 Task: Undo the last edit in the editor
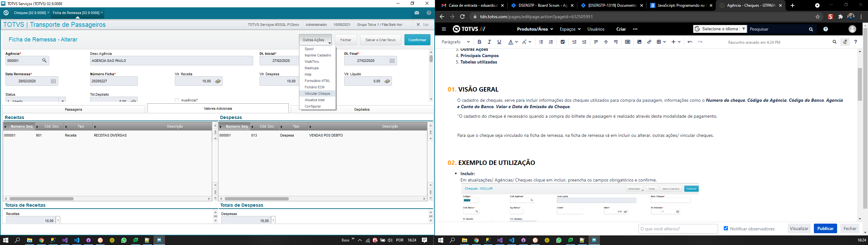coord(690,42)
